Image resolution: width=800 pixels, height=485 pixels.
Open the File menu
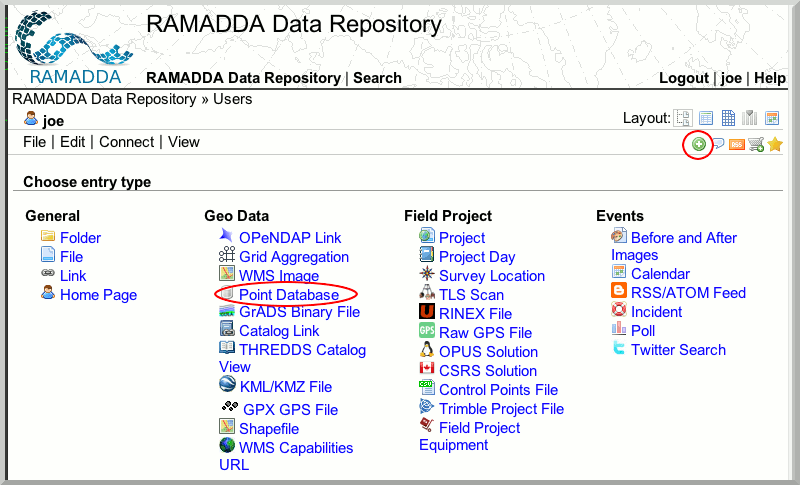[34, 142]
